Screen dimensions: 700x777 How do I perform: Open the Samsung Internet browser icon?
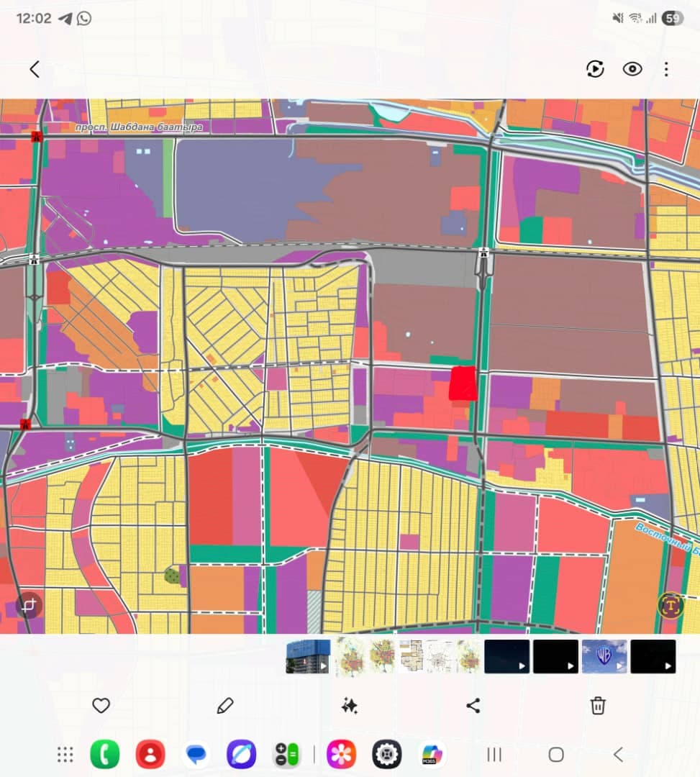(241, 754)
